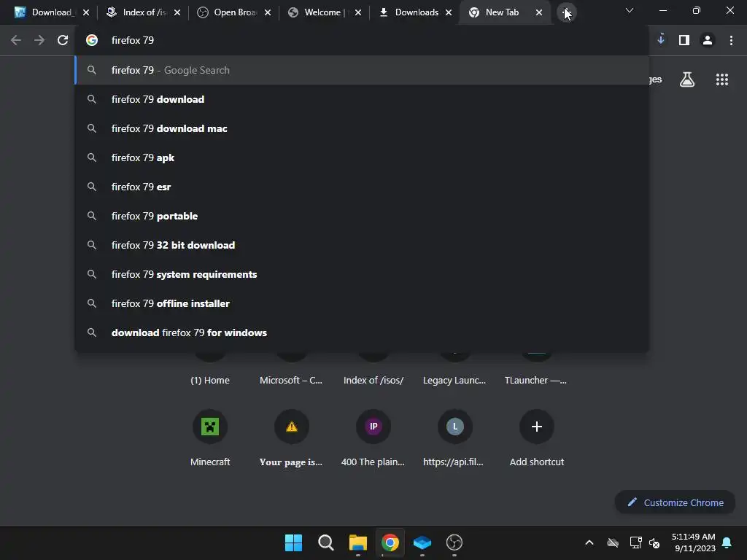747x560 pixels.
Task: Click the address bar showing firefox 79
Action: [x=362, y=41]
